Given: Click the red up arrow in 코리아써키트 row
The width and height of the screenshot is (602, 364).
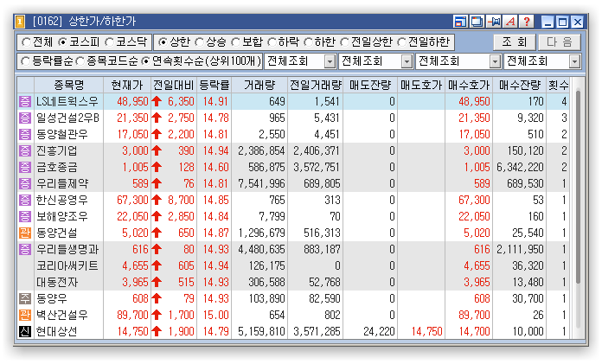Looking at the screenshot, I should (x=157, y=265).
